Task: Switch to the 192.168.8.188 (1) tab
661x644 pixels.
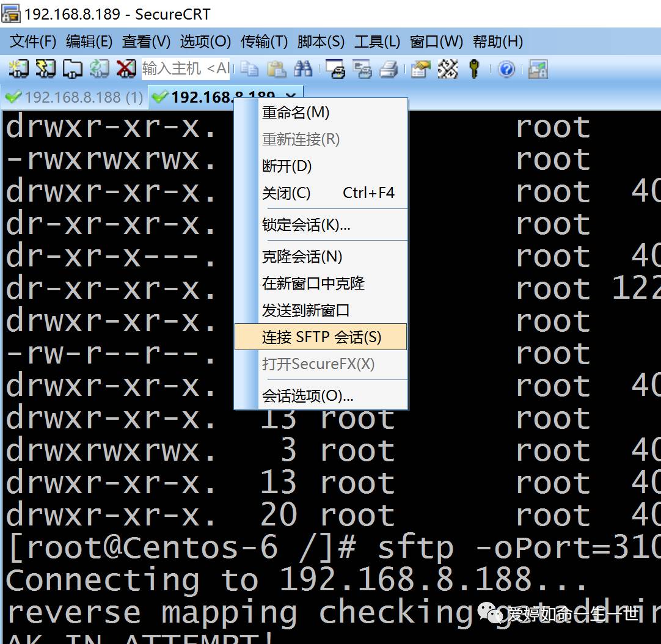Action: (x=75, y=97)
